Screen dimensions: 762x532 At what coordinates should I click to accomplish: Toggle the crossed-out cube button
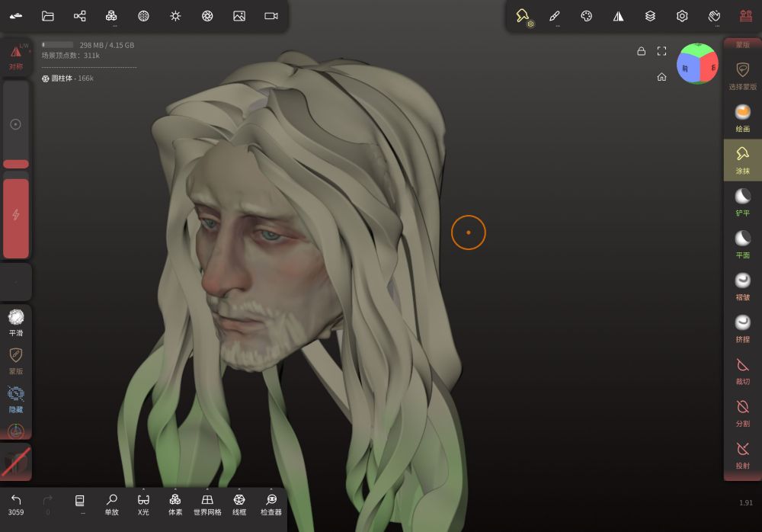point(16,462)
